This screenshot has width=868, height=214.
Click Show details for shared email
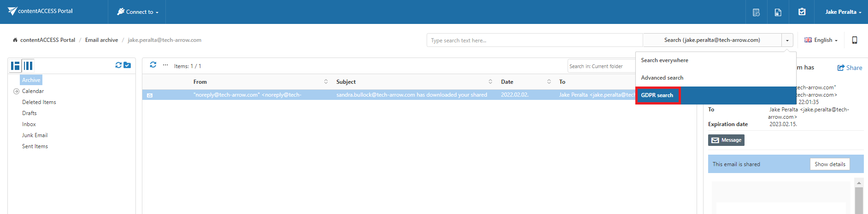click(830, 164)
